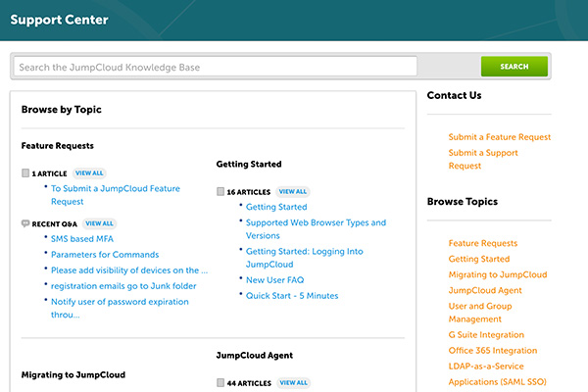
Task: Click the Recent Q&A speech bubble icon
Action: coord(25,223)
